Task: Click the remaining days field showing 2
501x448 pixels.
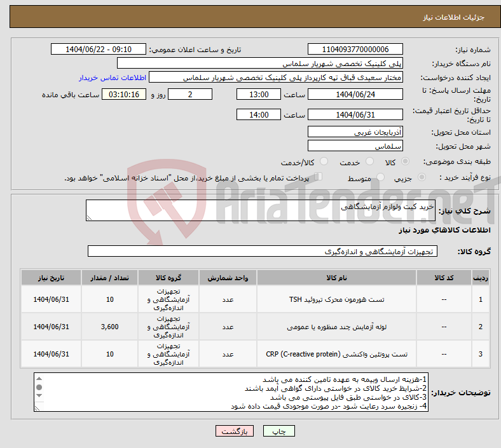Action: [190, 94]
